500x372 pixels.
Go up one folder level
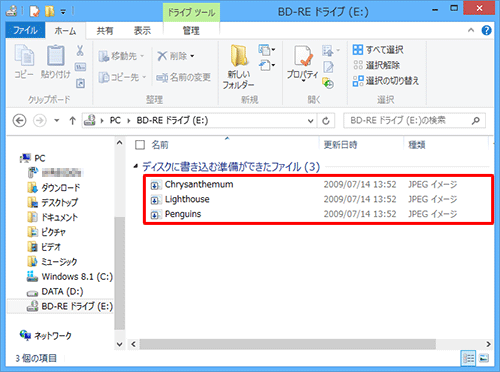click(72, 120)
